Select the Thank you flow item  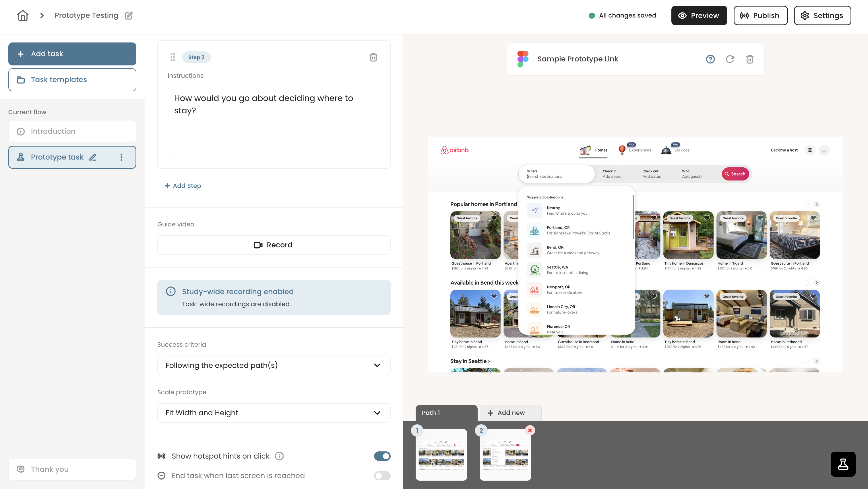[72, 469]
